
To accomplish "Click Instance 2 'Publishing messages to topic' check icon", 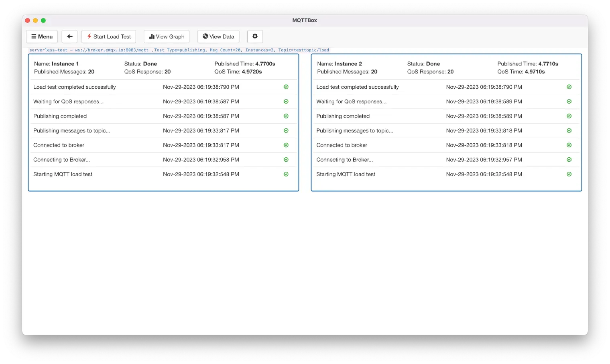I will pyautogui.click(x=569, y=130).
